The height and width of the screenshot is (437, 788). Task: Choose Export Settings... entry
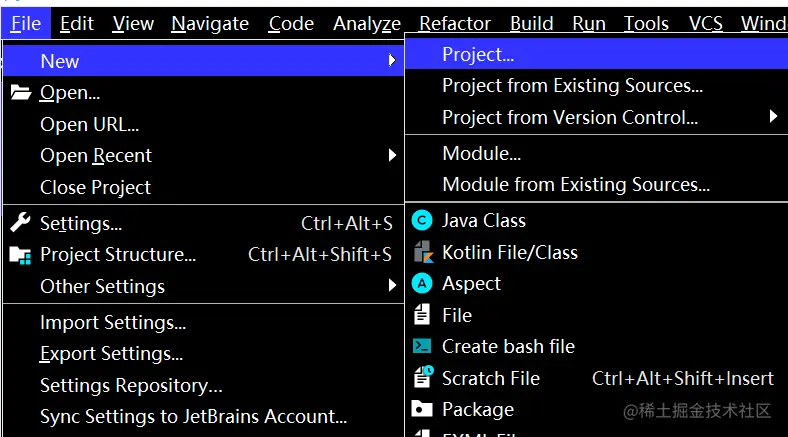point(111,354)
